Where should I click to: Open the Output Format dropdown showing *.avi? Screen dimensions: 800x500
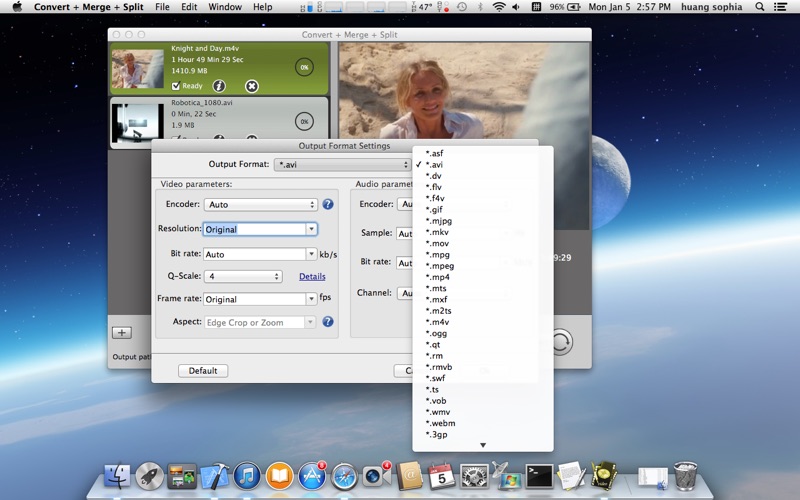pos(342,164)
